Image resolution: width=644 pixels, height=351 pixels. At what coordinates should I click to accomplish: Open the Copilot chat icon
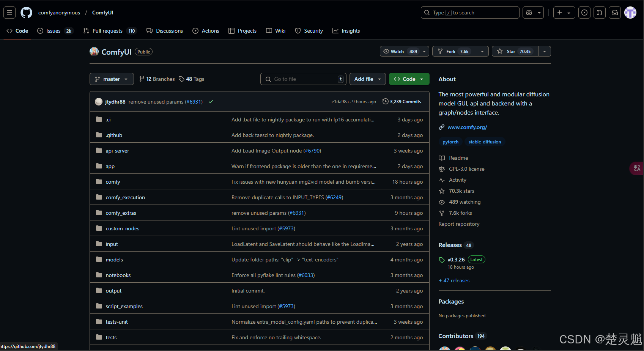coord(529,13)
